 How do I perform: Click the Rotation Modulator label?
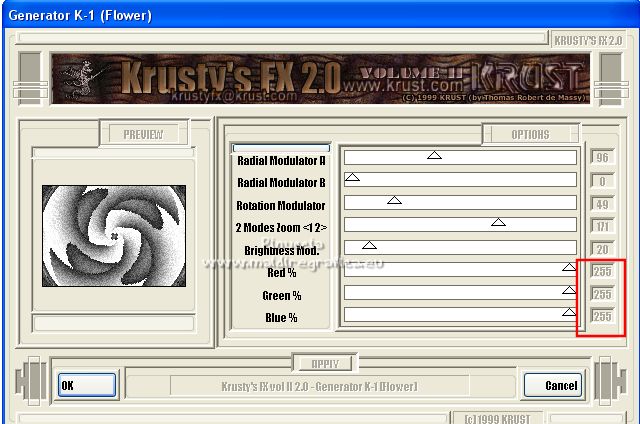click(x=281, y=206)
